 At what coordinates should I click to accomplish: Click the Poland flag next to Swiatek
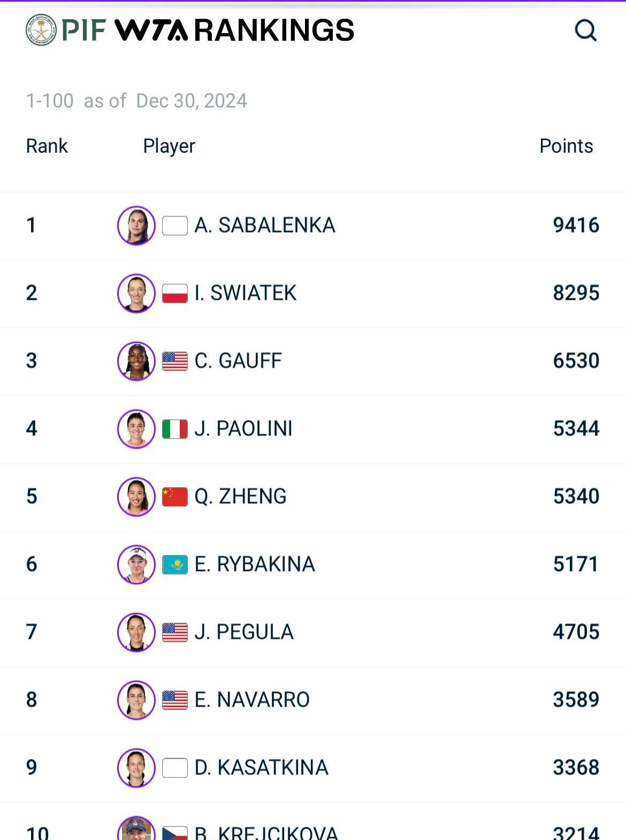[x=175, y=293]
